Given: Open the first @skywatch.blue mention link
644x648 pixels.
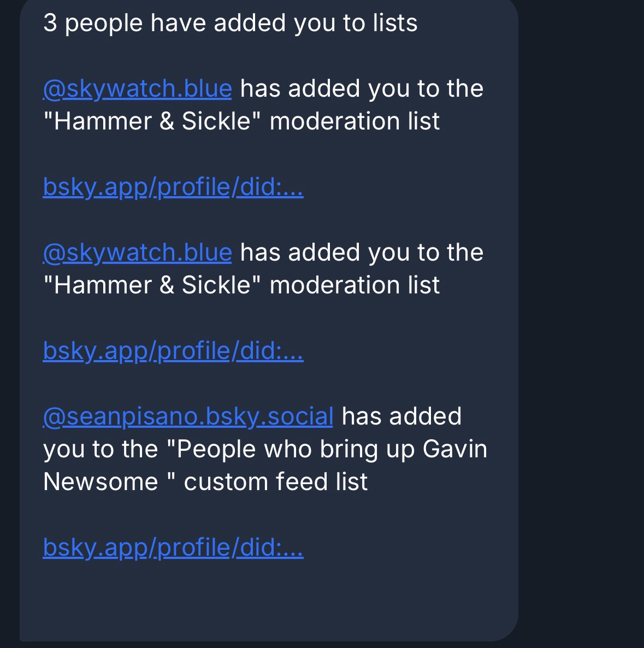Looking at the screenshot, I should (137, 89).
